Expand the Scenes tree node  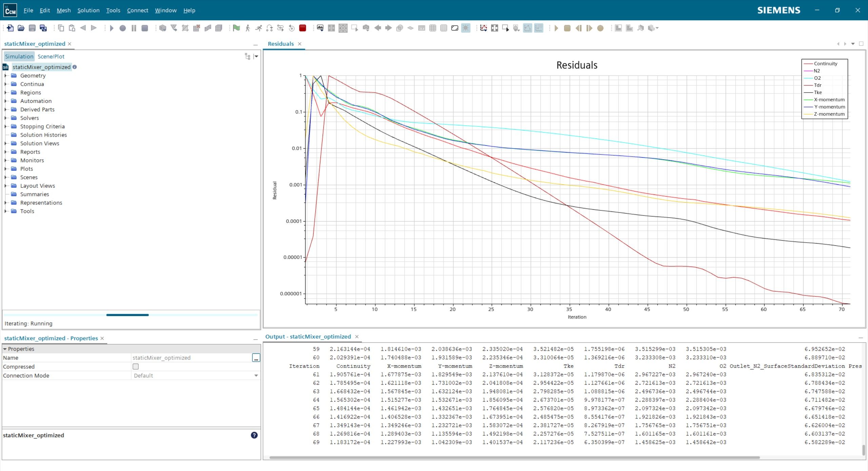click(5, 177)
